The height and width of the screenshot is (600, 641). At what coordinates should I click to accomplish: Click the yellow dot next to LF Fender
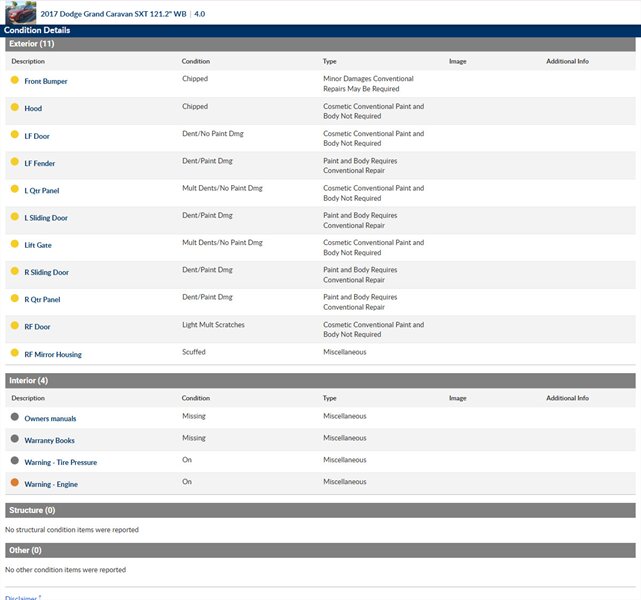[x=14, y=162]
